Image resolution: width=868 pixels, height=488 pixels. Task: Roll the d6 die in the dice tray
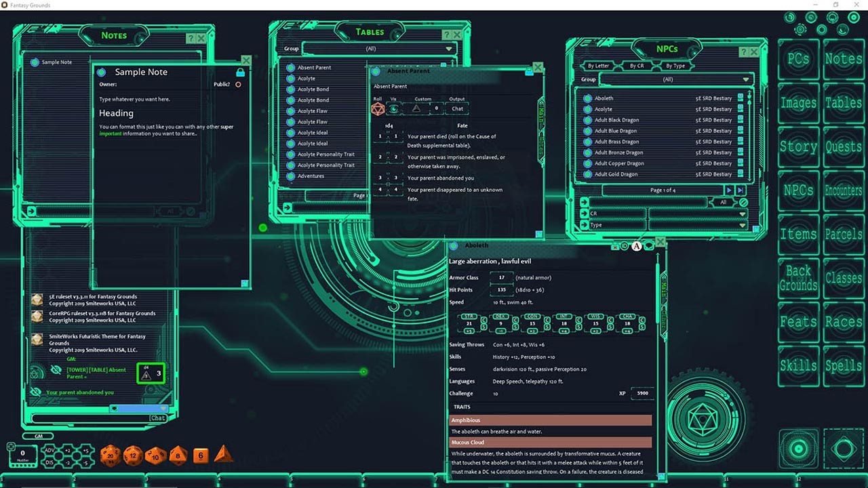pyautogui.click(x=201, y=455)
